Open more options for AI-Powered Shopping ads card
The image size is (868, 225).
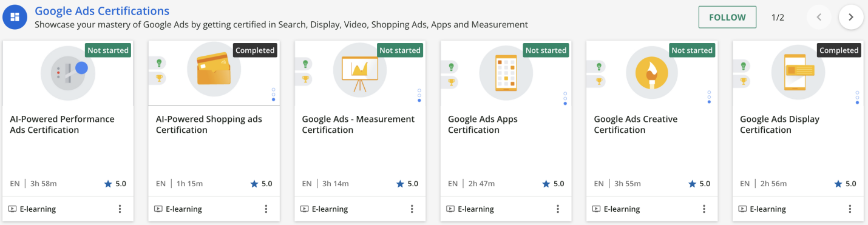(266, 209)
